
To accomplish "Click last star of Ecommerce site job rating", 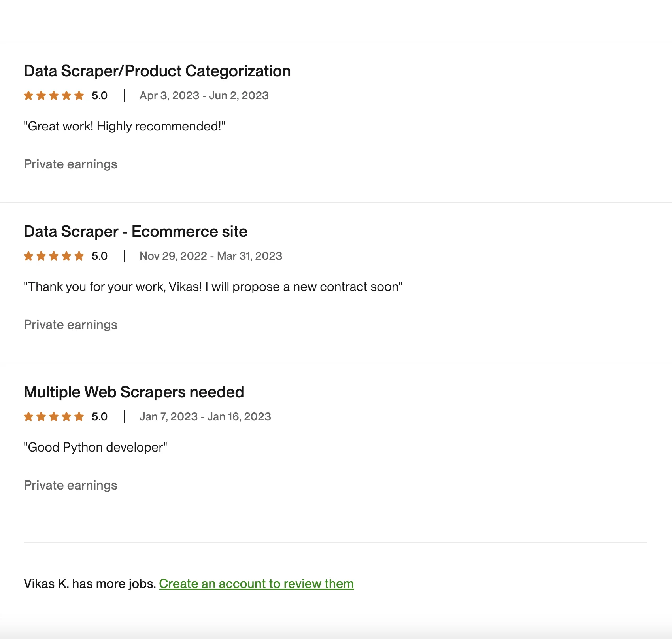I will [x=79, y=256].
